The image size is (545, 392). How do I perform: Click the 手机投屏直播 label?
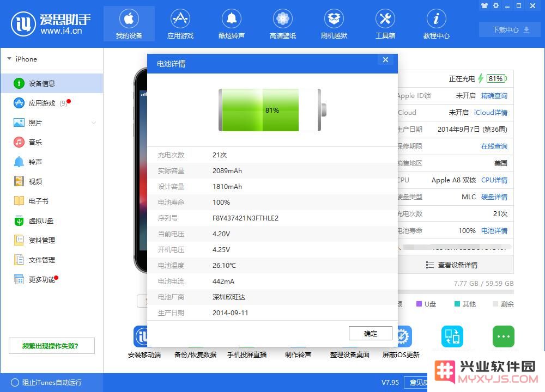point(247,354)
